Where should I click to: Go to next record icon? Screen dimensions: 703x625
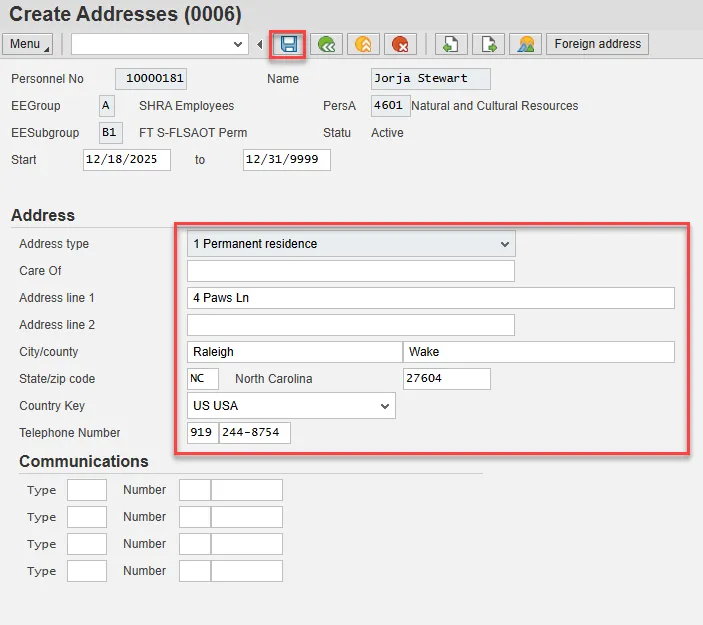tap(488, 44)
